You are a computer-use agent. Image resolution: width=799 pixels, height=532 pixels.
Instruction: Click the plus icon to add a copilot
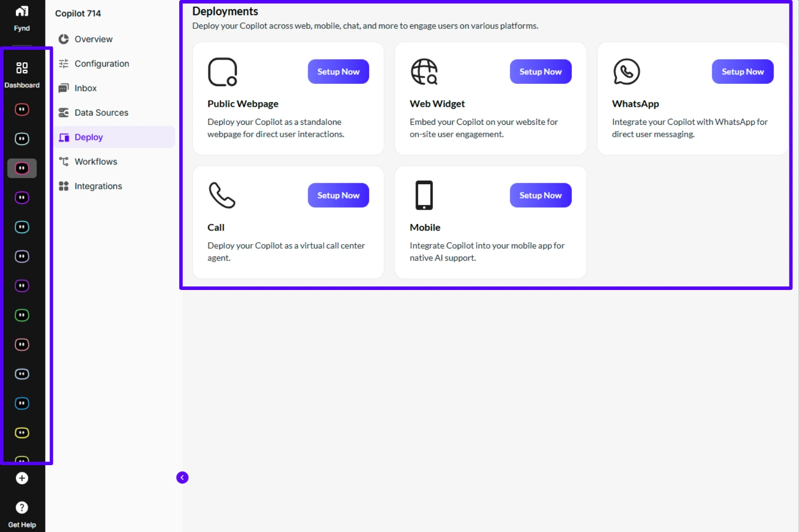click(21, 478)
